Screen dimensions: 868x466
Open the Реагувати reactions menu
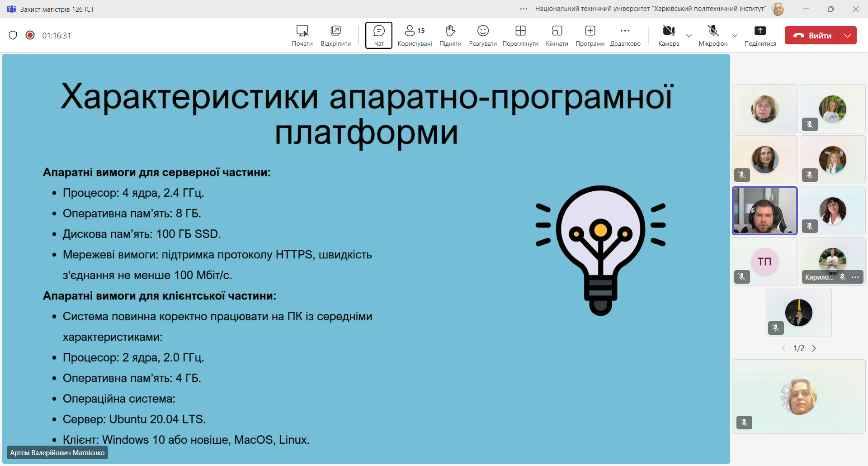tap(483, 35)
